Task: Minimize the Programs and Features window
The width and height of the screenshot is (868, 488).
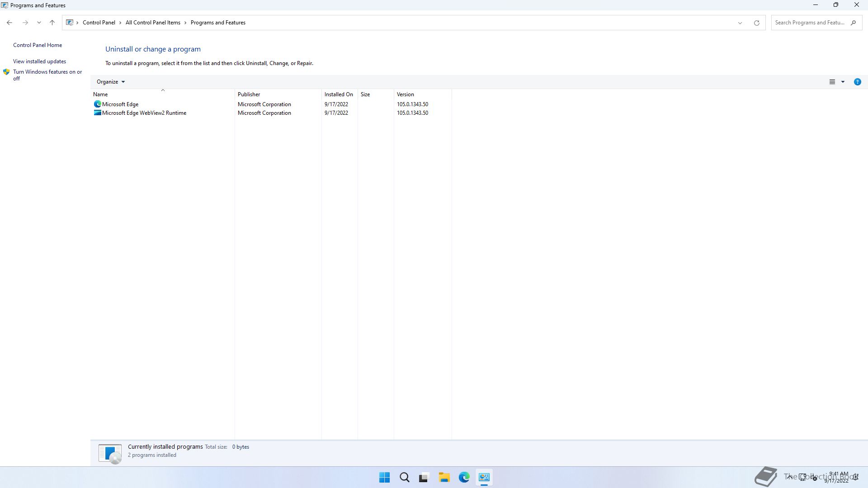Action: [816, 5]
